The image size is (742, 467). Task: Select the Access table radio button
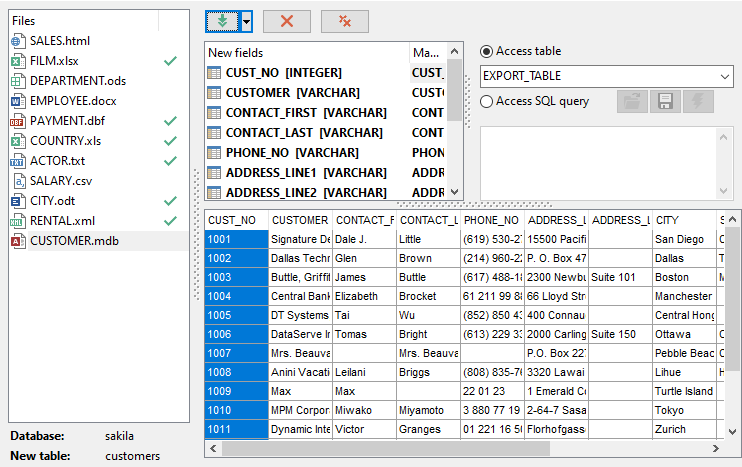tap(487, 52)
